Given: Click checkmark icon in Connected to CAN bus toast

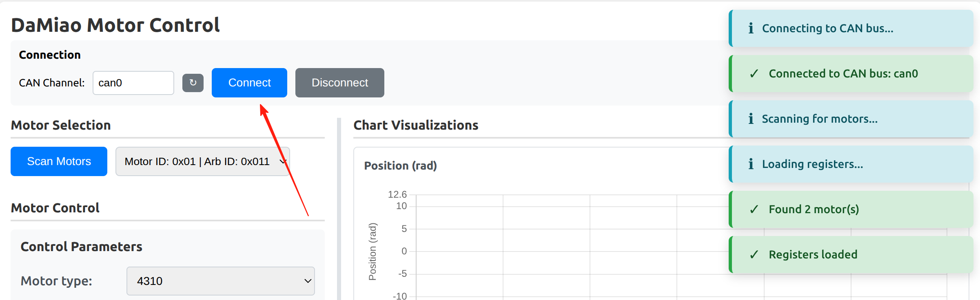Looking at the screenshot, I should tap(754, 74).
